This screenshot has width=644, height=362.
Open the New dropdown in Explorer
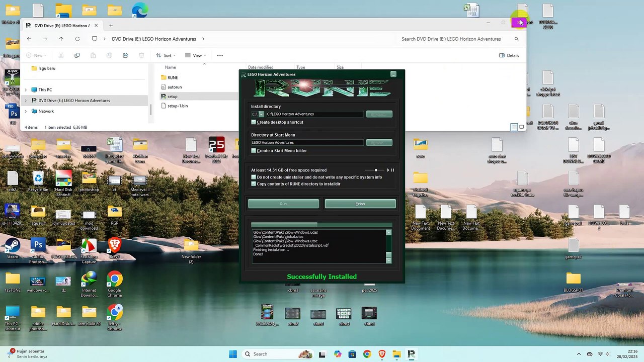coord(36,55)
